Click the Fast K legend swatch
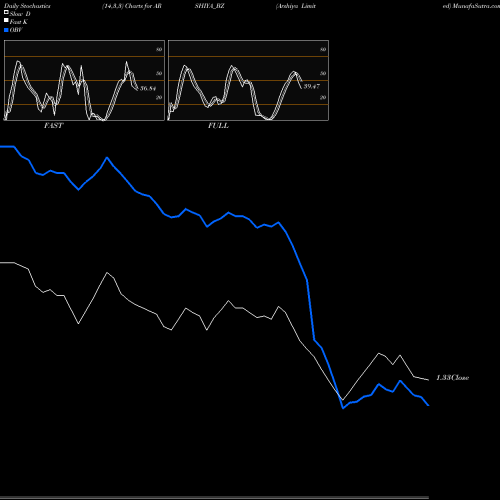The width and height of the screenshot is (500, 500). coord(6,20)
